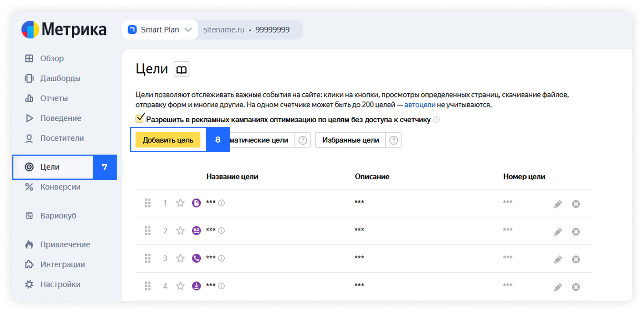Edit goal 1 with pencil icon
Screen dimensions: 644x313
click(558, 204)
